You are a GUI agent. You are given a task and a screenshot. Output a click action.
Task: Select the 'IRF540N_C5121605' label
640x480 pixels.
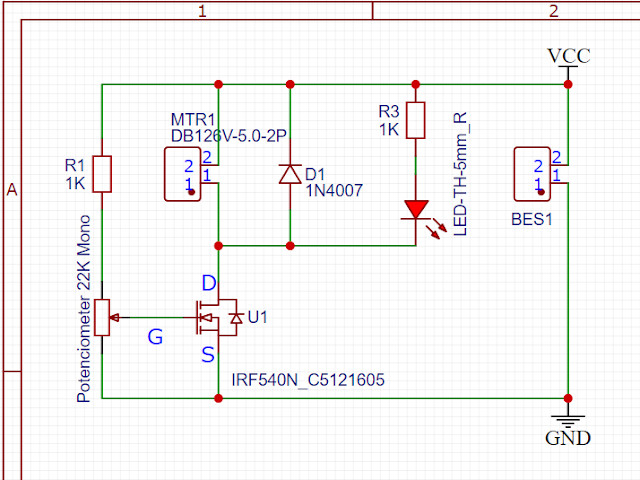pyautogui.click(x=308, y=380)
